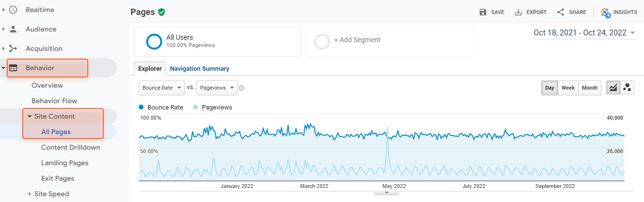Expand the Site Speed section
Image resolution: width=644 pixels, height=202 pixels.
click(30, 194)
